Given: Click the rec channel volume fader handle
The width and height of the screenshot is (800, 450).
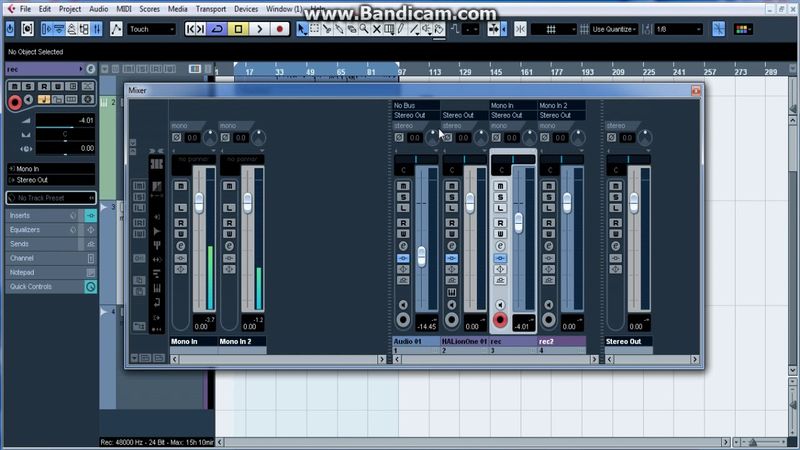Looking at the screenshot, I should [x=518, y=223].
